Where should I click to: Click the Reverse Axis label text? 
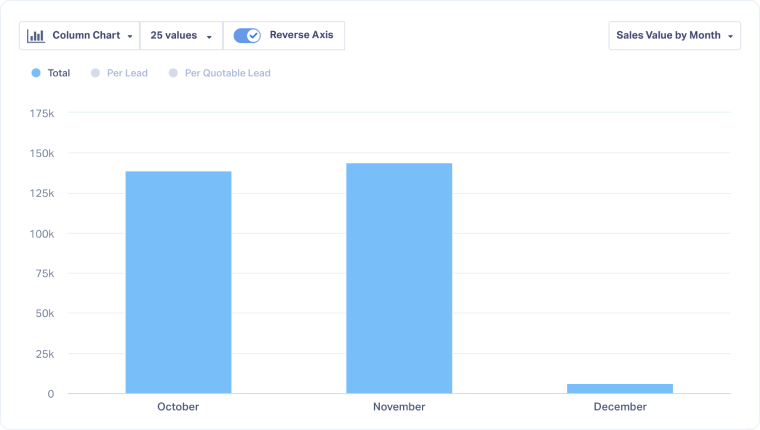tap(301, 35)
